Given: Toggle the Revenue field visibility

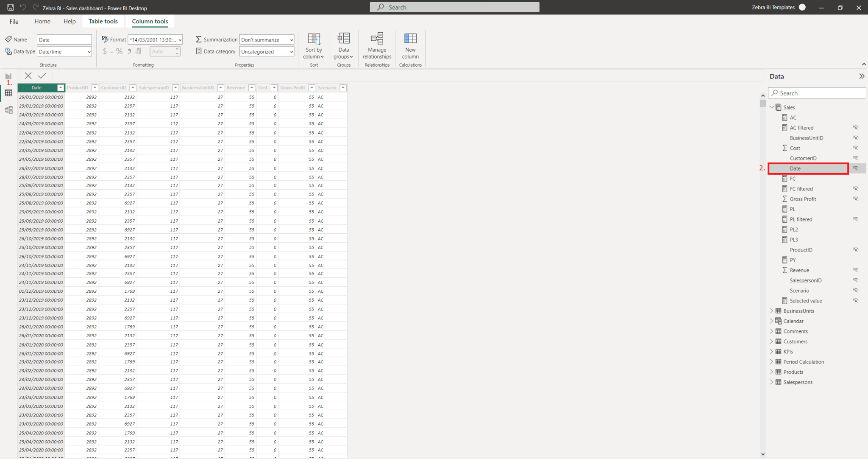Looking at the screenshot, I should [x=856, y=270].
